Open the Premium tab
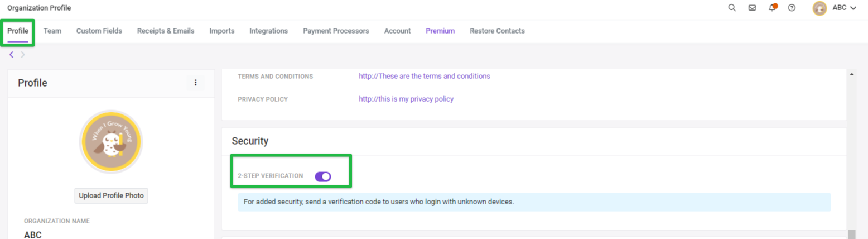This screenshot has width=868, height=239. [440, 31]
